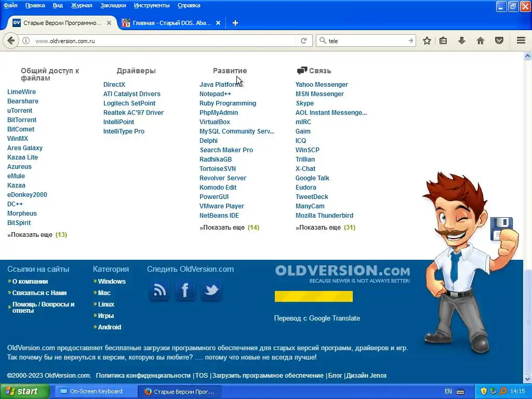Screen dimensions: 532x399
Task: Open the ICQ link
Action: (301, 140)
